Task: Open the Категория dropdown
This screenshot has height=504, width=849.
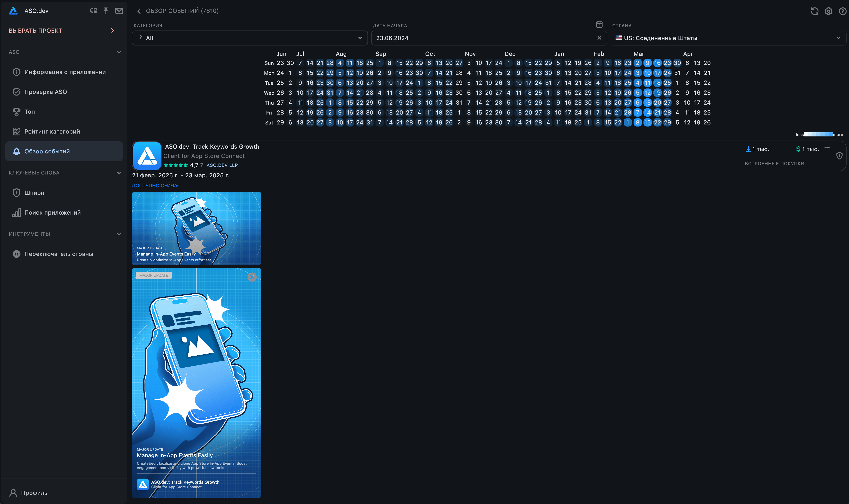Action: point(250,38)
